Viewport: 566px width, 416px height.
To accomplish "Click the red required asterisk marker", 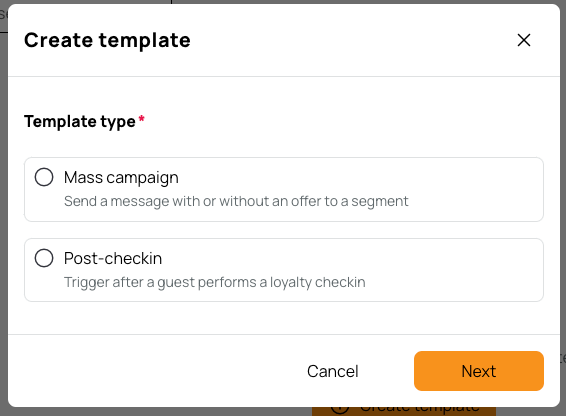I will coord(142,118).
